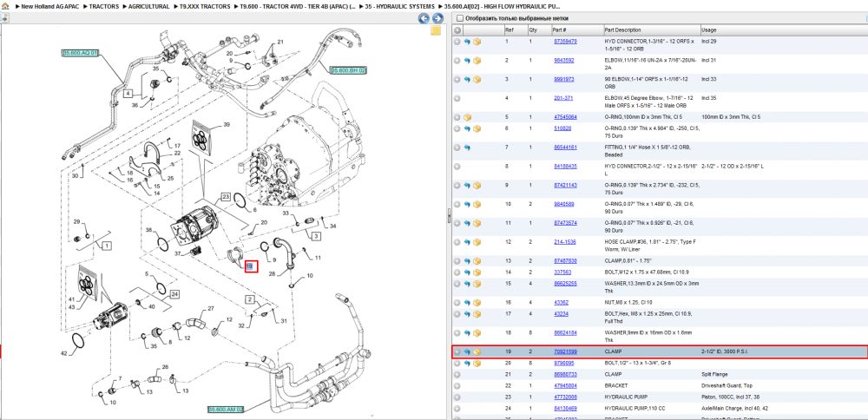Toggle the select-all circle in table header
This screenshot has width=868, height=420.
457,30
